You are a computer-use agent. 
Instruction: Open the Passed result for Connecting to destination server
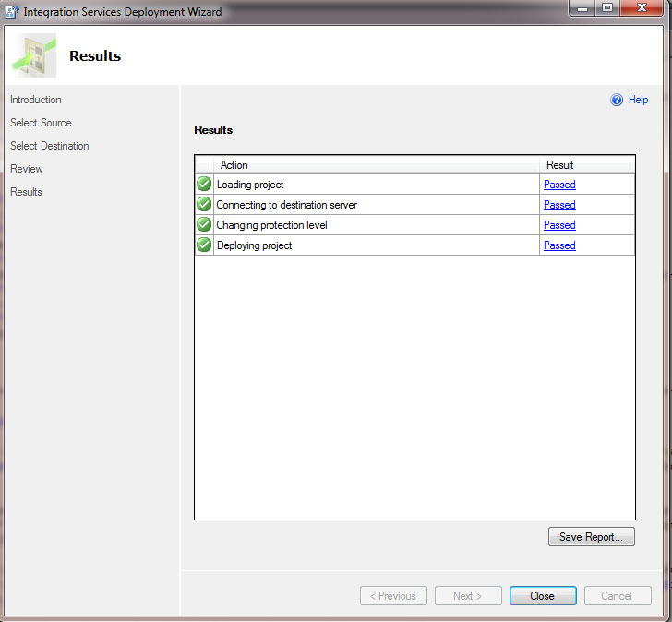tap(559, 205)
